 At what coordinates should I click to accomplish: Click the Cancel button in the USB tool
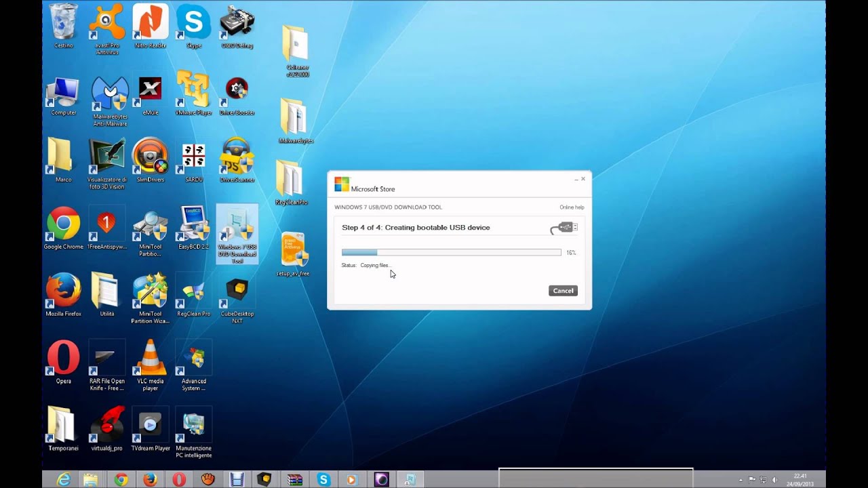pos(563,291)
